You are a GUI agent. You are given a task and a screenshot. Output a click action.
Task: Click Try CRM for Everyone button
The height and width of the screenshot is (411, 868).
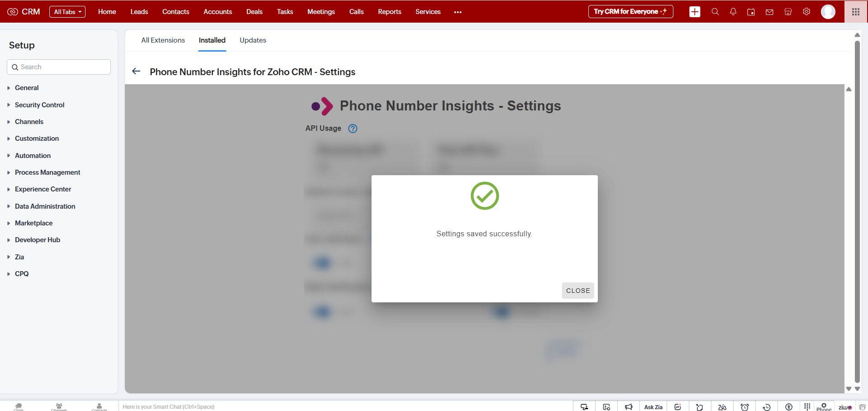630,12
